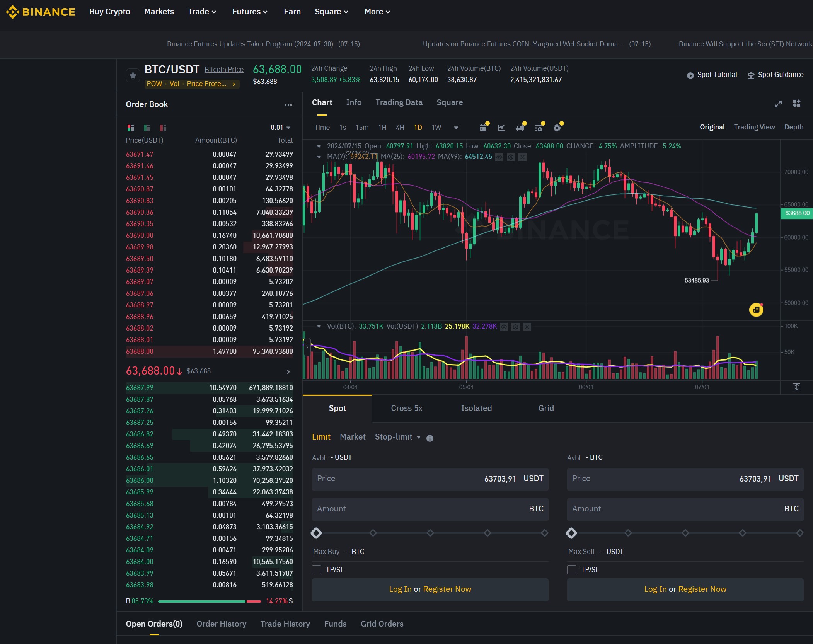The height and width of the screenshot is (644, 813).
Task: Click the sell Amount input field
Action: coord(685,509)
